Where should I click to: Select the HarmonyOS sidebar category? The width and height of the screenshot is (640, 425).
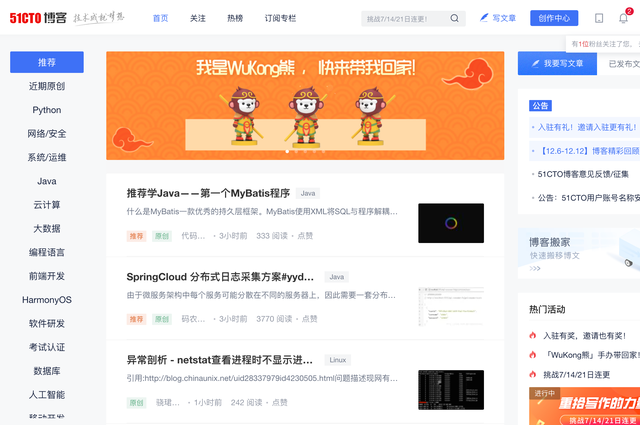tap(47, 300)
